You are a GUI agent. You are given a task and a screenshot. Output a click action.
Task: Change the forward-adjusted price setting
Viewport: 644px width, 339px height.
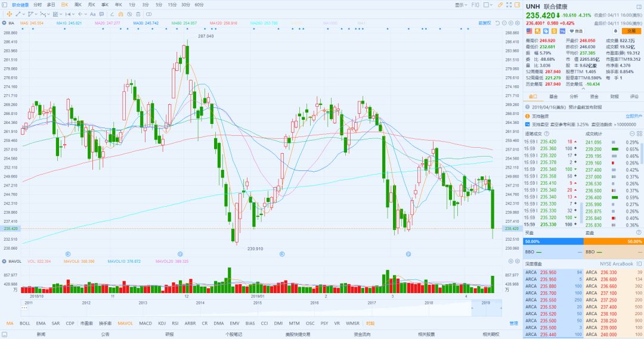pos(485,23)
